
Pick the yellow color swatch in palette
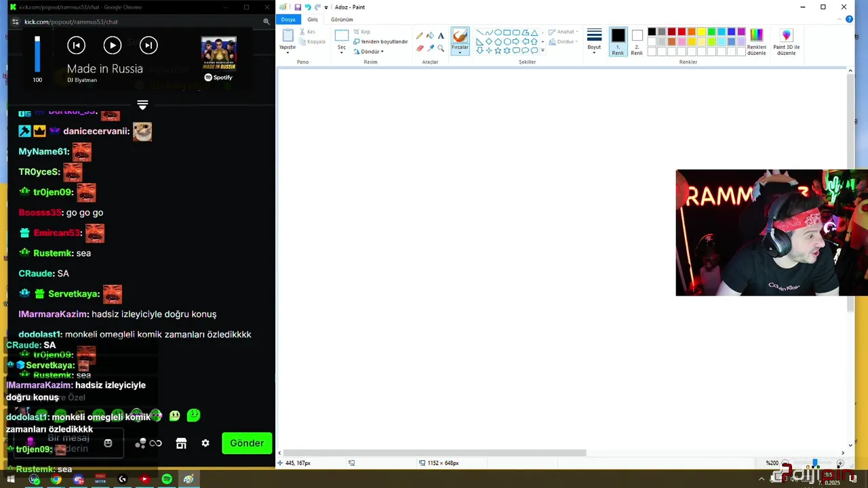701,32
